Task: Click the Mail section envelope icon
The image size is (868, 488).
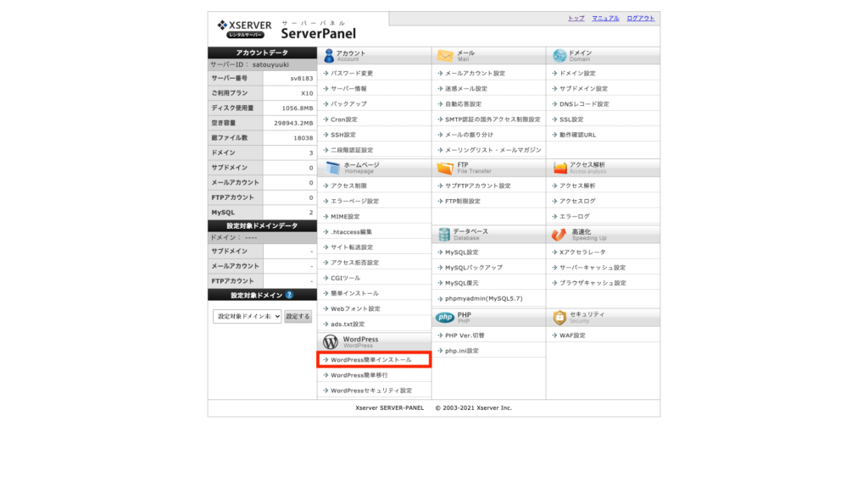Action: [x=444, y=55]
